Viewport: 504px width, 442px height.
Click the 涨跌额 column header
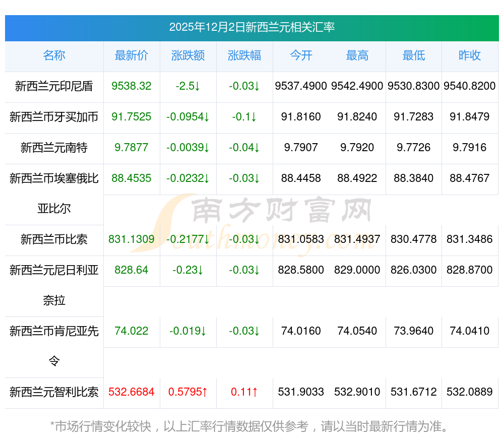point(188,55)
